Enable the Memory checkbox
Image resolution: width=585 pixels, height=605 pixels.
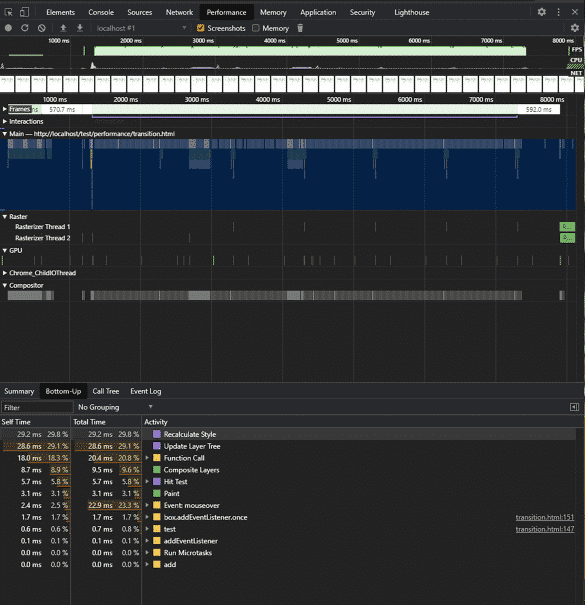tap(255, 28)
